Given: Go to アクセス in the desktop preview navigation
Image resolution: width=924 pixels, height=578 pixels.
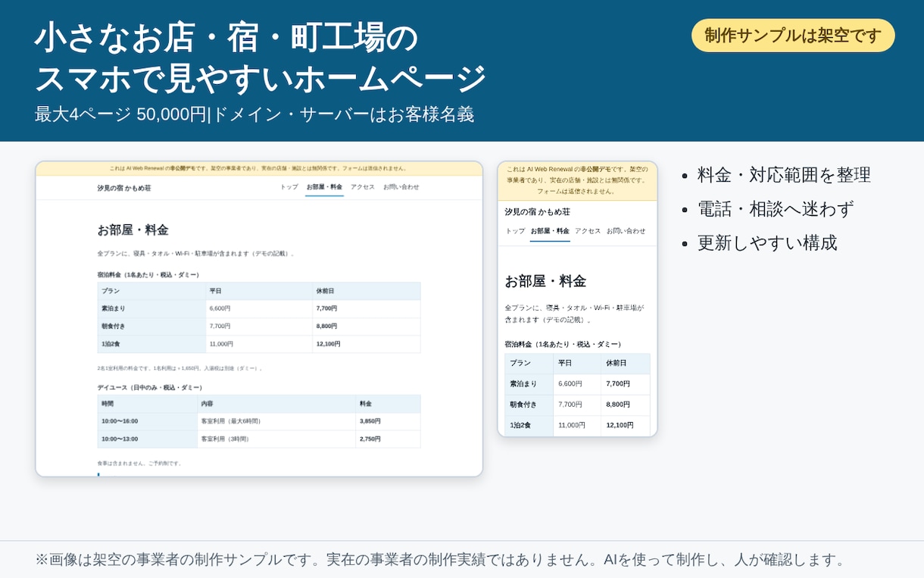Looking at the screenshot, I should pyautogui.click(x=363, y=187).
